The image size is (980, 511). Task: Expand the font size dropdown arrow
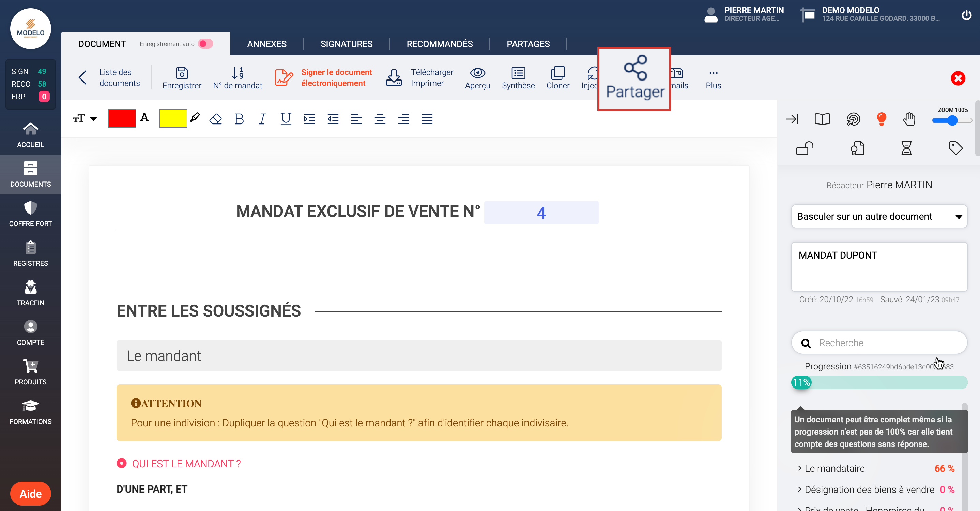(93, 119)
